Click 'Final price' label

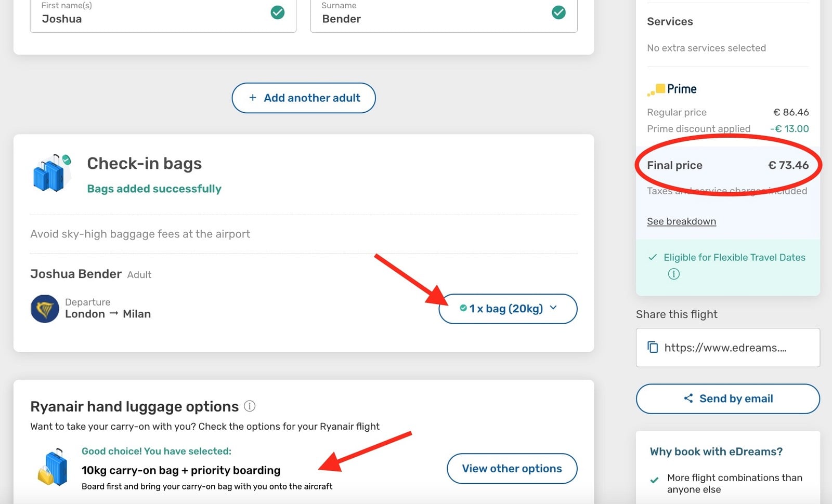pos(674,165)
